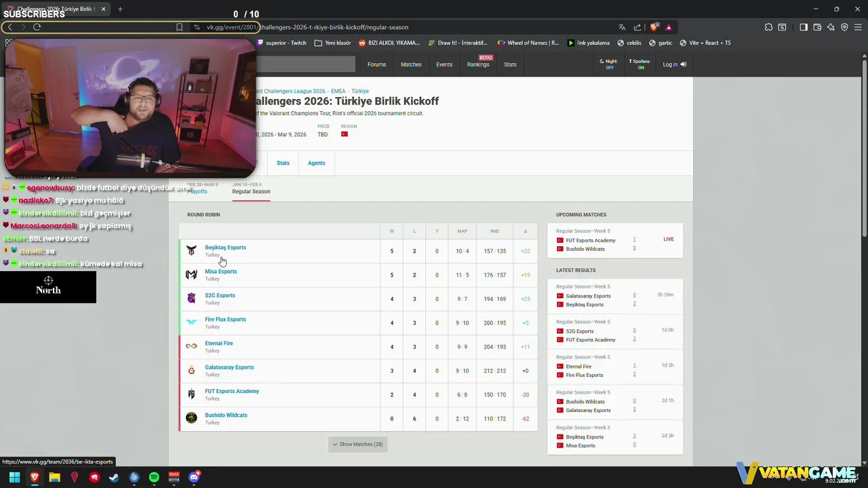Open Galatasaray vs Beşiktaş latest result
Viewport: 868px width, 488px height.
tap(615, 296)
